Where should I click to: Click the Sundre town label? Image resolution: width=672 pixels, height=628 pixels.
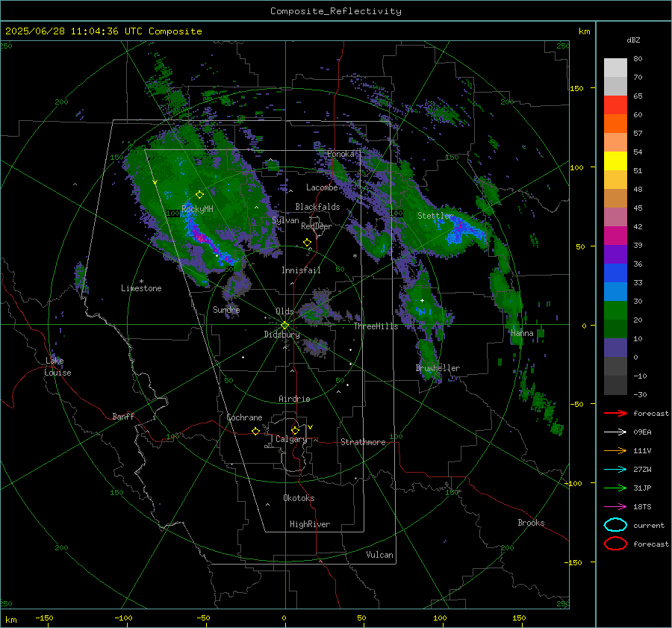[x=227, y=309]
